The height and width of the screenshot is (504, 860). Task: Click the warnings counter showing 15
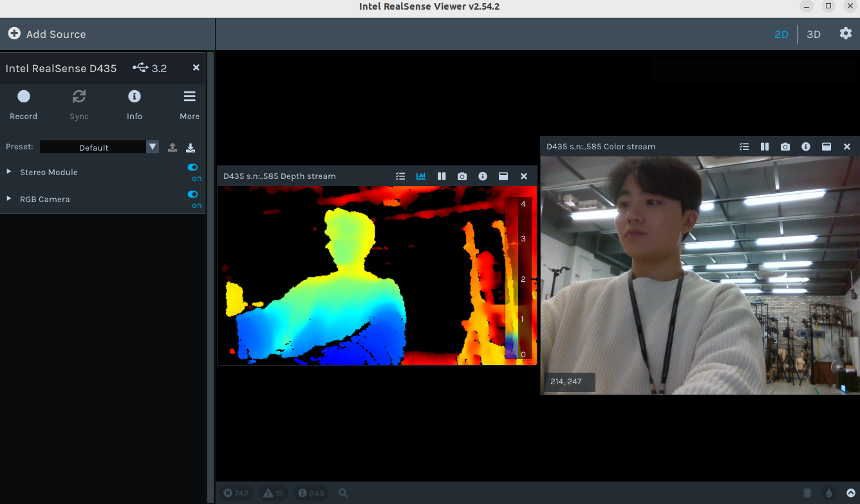pos(274,493)
